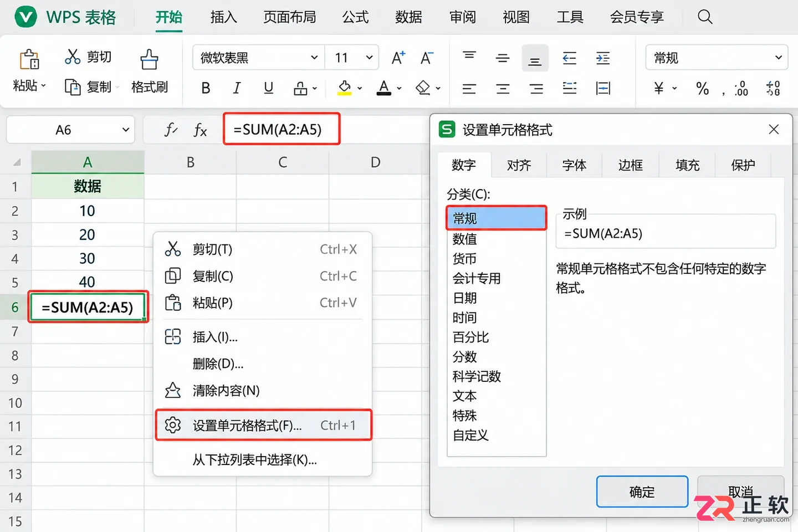Image resolution: width=798 pixels, height=532 pixels.
Task: Align text left
Action: [469, 88]
